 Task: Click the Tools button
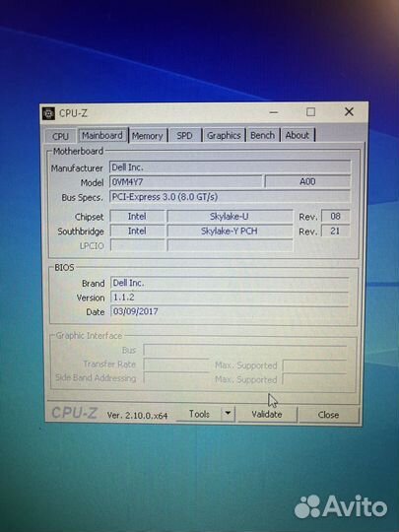tap(199, 414)
